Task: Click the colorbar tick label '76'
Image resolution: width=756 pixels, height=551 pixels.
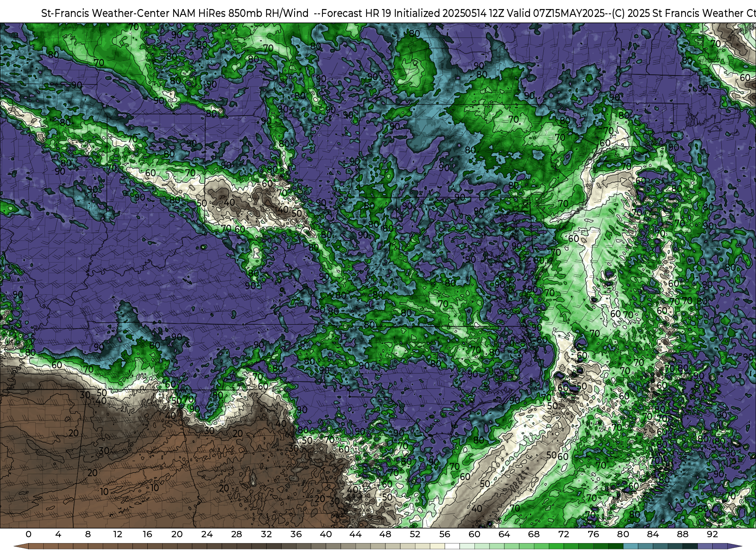Action: tap(593, 534)
